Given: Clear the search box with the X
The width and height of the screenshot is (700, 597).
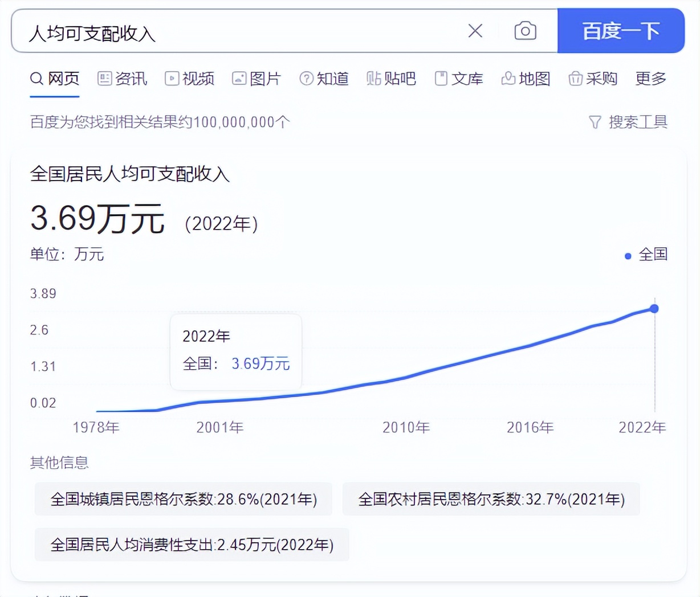Looking at the screenshot, I should pyautogui.click(x=475, y=31).
